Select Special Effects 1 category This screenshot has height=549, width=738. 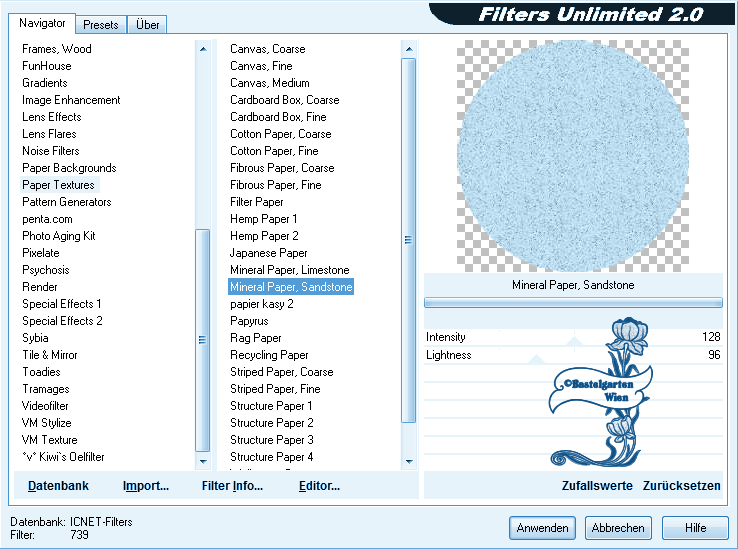tap(62, 304)
